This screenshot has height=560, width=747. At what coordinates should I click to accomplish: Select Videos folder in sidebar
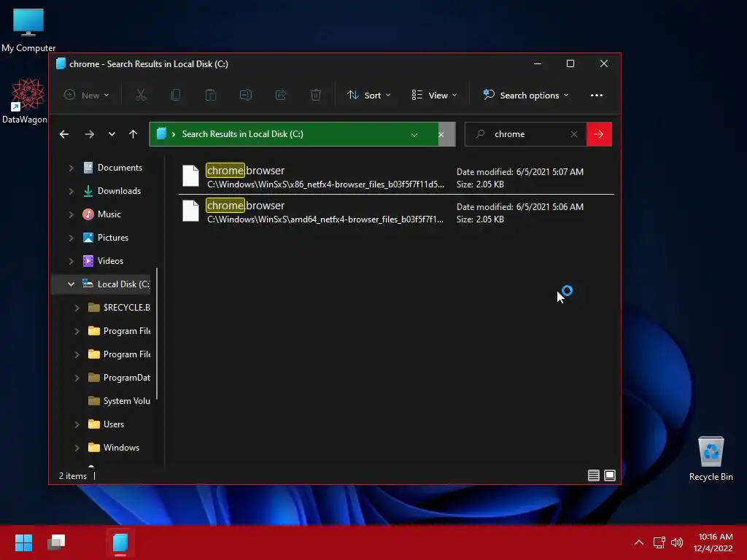(103, 261)
